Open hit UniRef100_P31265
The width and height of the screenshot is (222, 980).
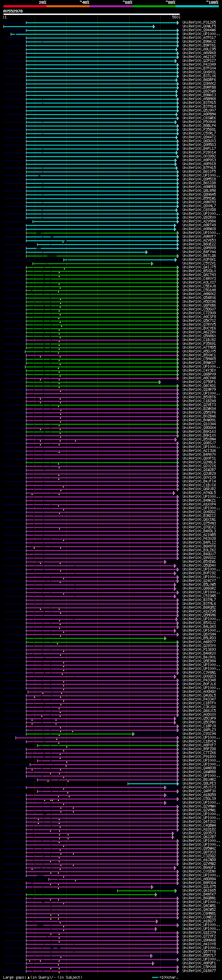click(x=199, y=23)
